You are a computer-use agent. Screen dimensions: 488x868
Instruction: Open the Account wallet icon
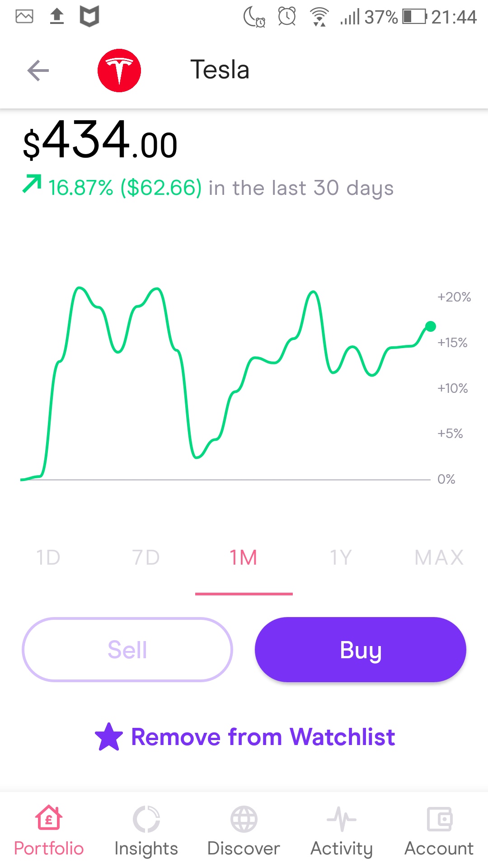coord(439,819)
